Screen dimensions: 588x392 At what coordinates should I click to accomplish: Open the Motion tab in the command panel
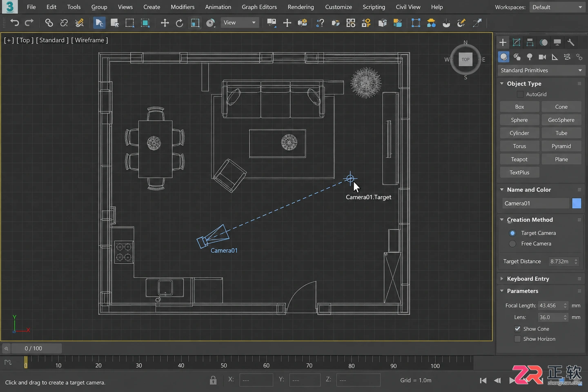[x=543, y=42]
